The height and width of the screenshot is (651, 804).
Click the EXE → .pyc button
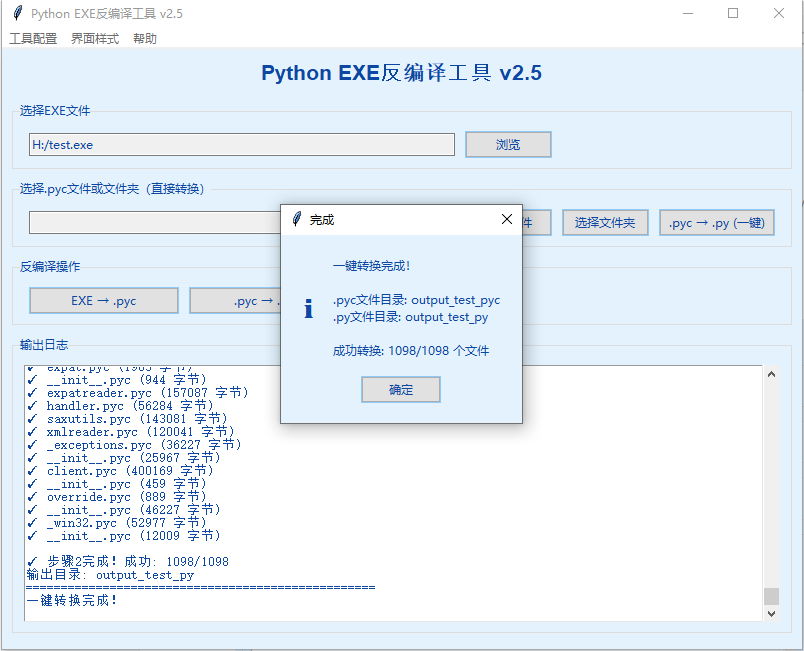pos(104,300)
